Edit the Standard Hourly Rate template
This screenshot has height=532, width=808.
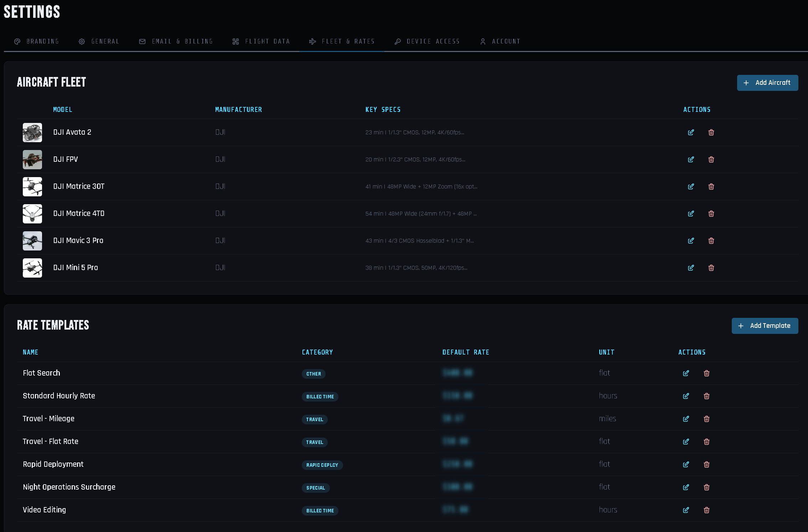686,396
